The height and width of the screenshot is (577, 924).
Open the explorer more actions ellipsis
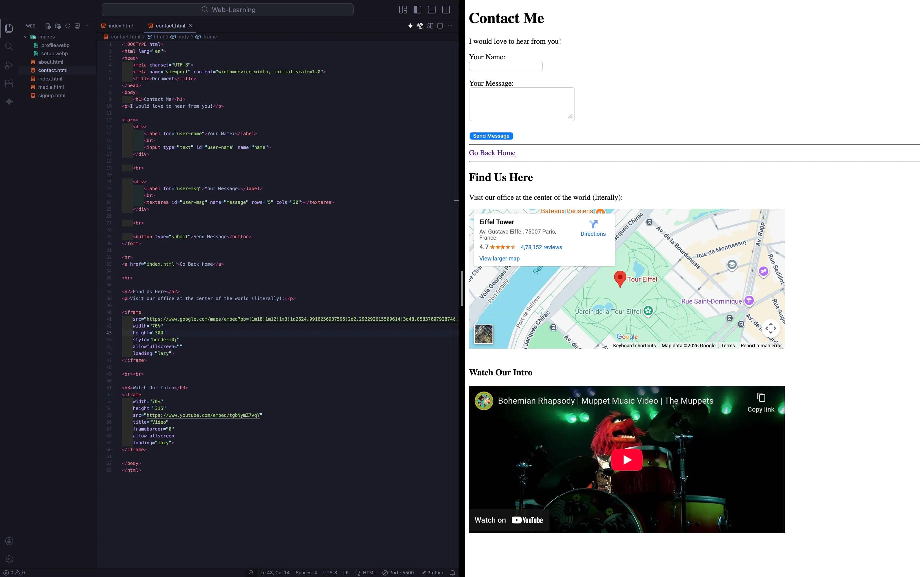[x=87, y=26]
